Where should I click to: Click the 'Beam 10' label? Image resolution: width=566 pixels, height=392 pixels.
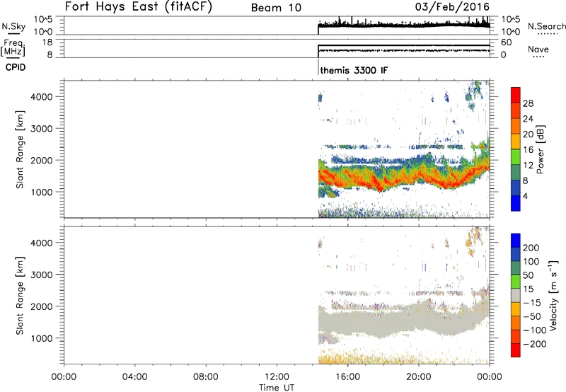(276, 8)
